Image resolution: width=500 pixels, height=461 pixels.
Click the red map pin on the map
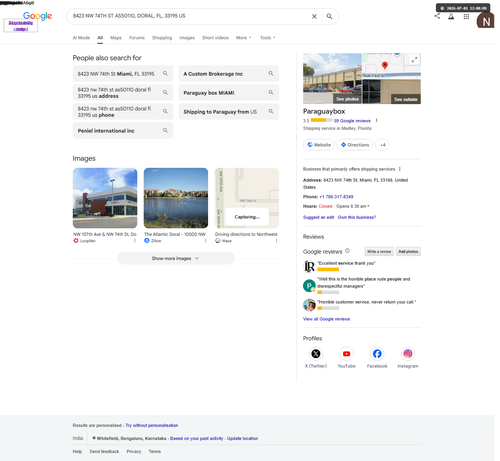tap(385, 65)
